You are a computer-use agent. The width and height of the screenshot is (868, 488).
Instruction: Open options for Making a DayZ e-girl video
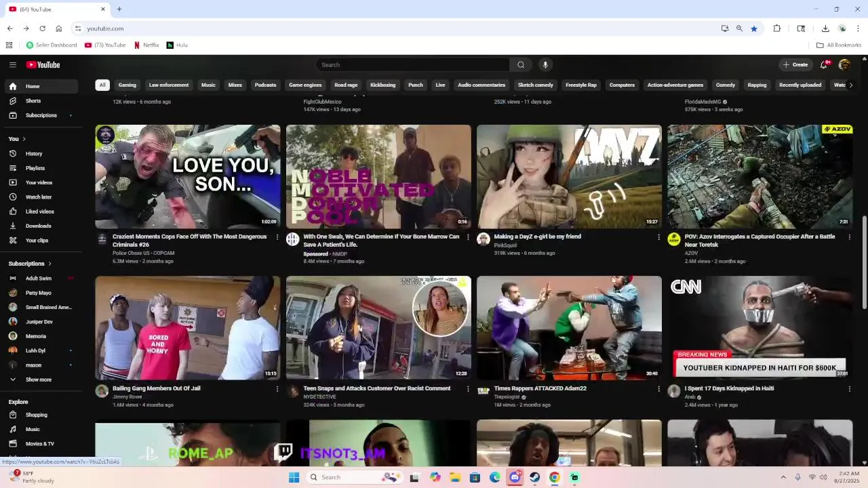[658, 237]
